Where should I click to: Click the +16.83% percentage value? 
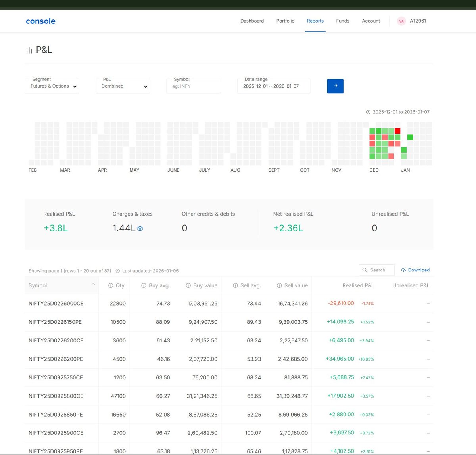point(366,359)
